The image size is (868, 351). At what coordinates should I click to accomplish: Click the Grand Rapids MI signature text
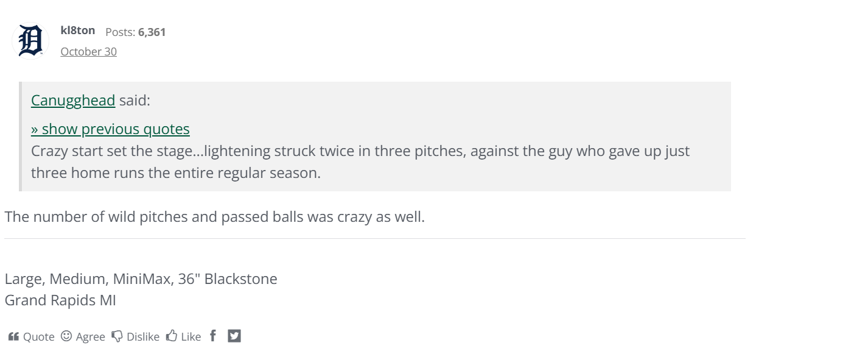tap(60, 300)
